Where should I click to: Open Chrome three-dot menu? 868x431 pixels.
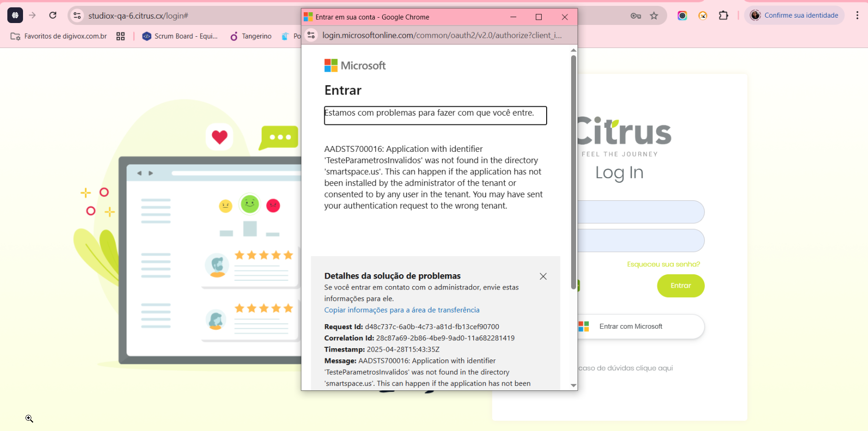857,15
